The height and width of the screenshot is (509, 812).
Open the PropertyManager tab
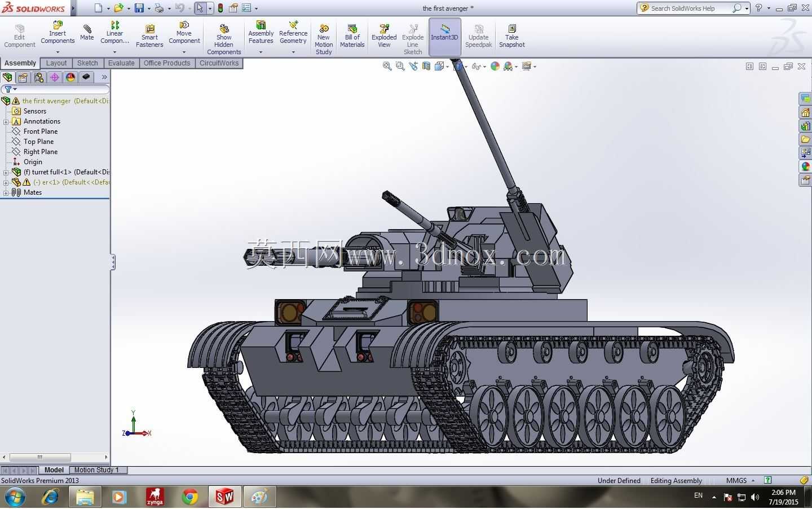[23, 77]
